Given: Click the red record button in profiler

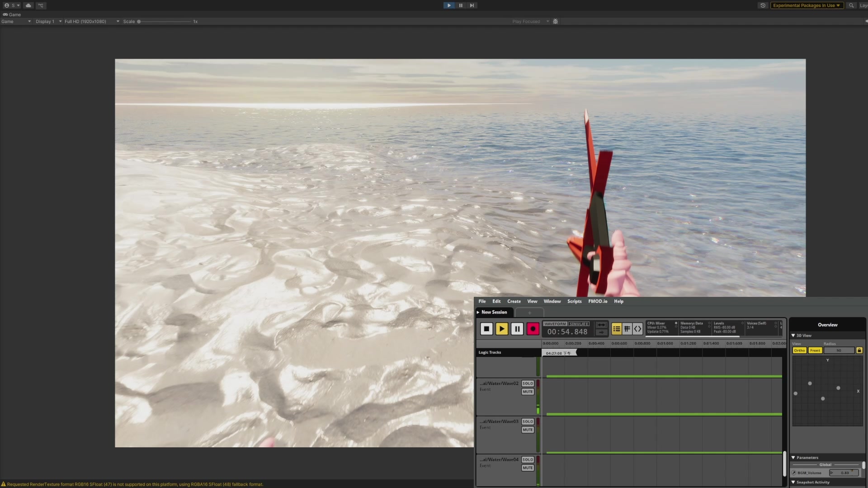Looking at the screenshot, I should 533,329.
